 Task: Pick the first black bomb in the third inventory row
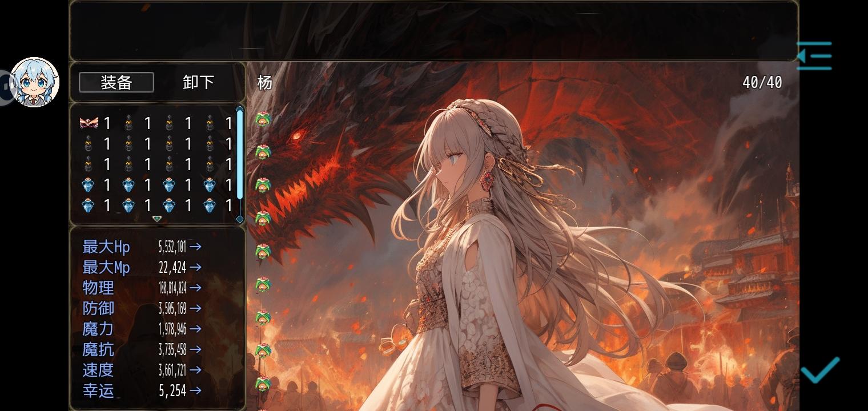click(x=88, y=164)
